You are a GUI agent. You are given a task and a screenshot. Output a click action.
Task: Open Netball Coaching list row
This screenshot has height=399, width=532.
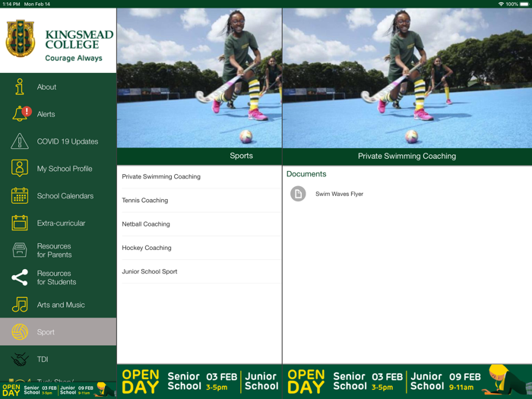[199, 224]
